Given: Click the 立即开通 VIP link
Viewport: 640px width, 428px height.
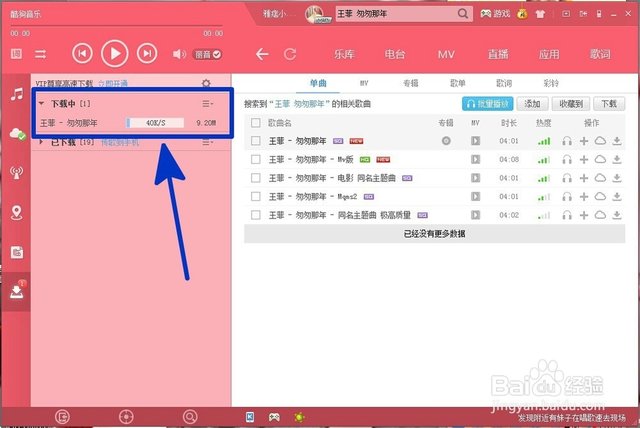Looking at the screenshot, I should coord(113,84).
